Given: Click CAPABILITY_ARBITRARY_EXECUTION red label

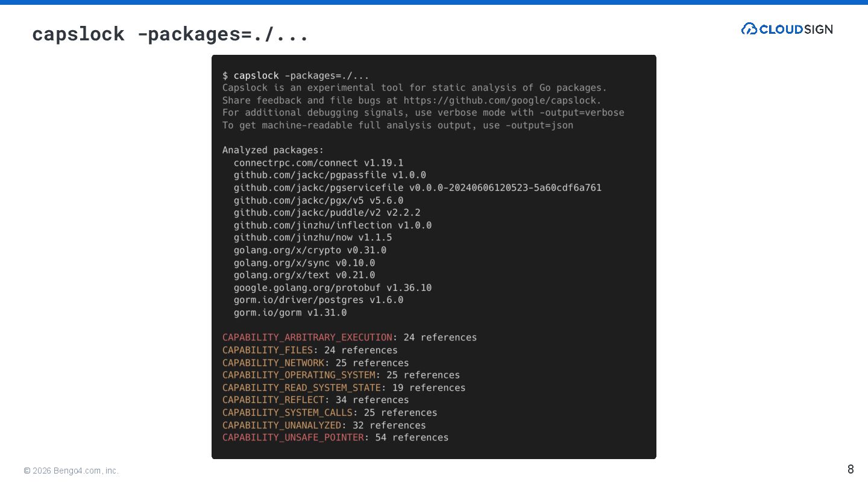Looking at the screenshot, I should tap(307, 337).
